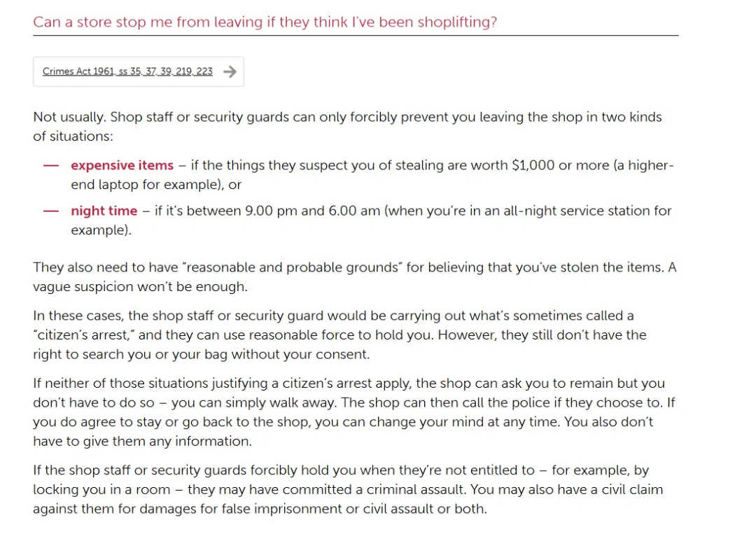This screenshot has width=756, height=534.
Task: Click the heading about stores stopping you leaving
Action: point(265,22)
